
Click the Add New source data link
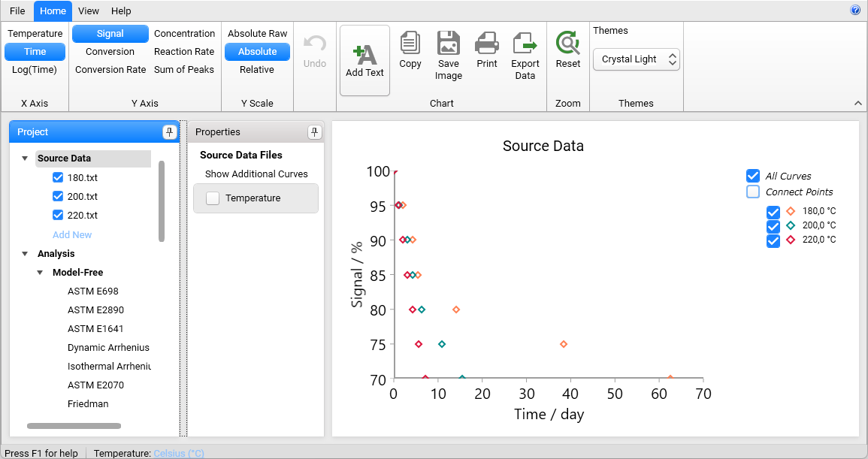[x=72, y=235]
